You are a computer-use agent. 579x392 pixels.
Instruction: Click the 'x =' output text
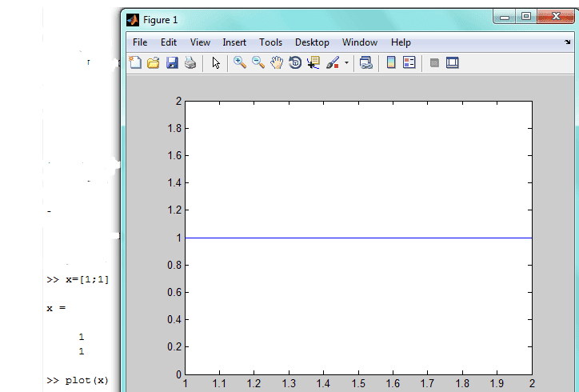click(x=56, y=308)
